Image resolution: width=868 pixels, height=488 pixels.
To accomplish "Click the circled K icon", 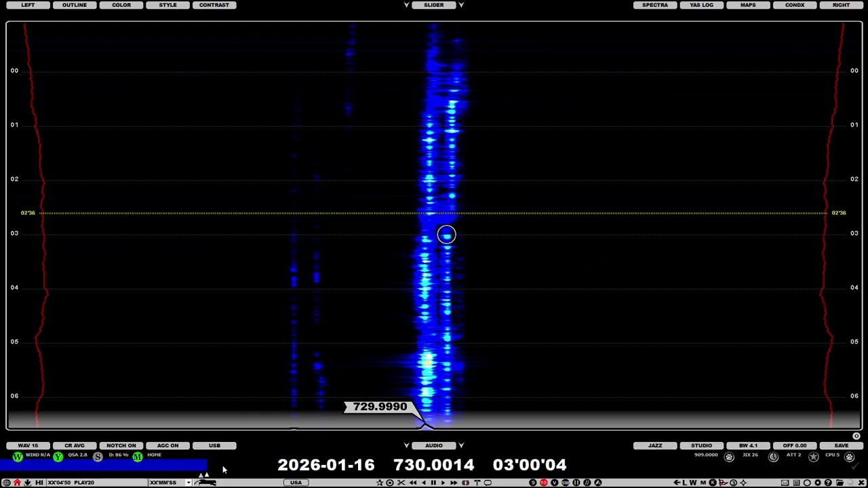I will (x=713, y=483).
